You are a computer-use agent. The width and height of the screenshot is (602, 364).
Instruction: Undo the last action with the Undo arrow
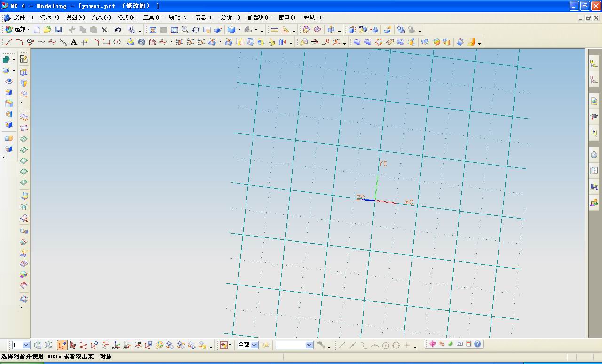point(118,30)
